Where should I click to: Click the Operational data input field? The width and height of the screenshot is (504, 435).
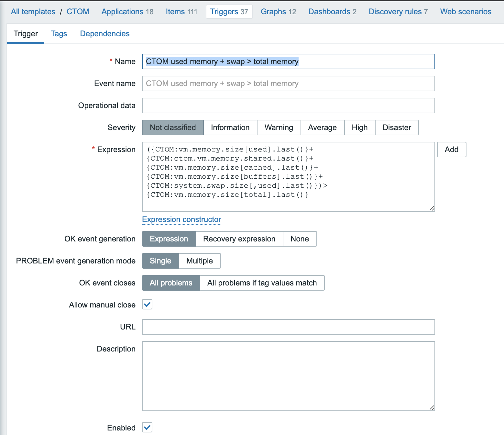288,106
